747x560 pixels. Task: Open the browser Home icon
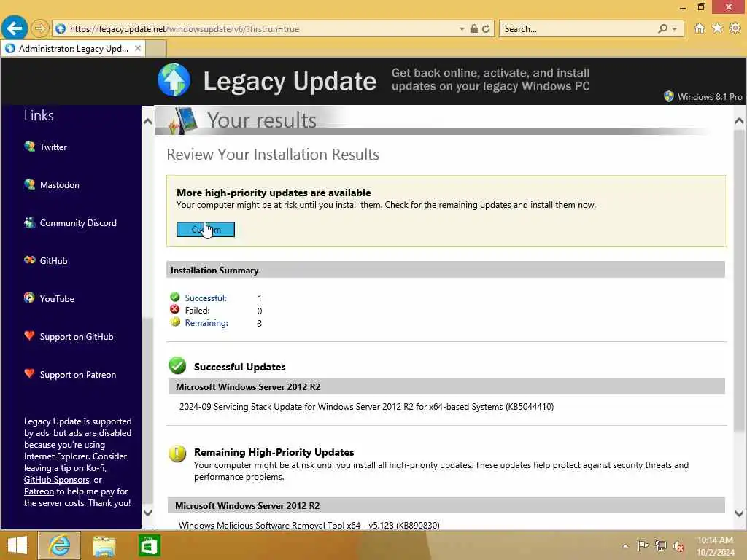(700, 28)
